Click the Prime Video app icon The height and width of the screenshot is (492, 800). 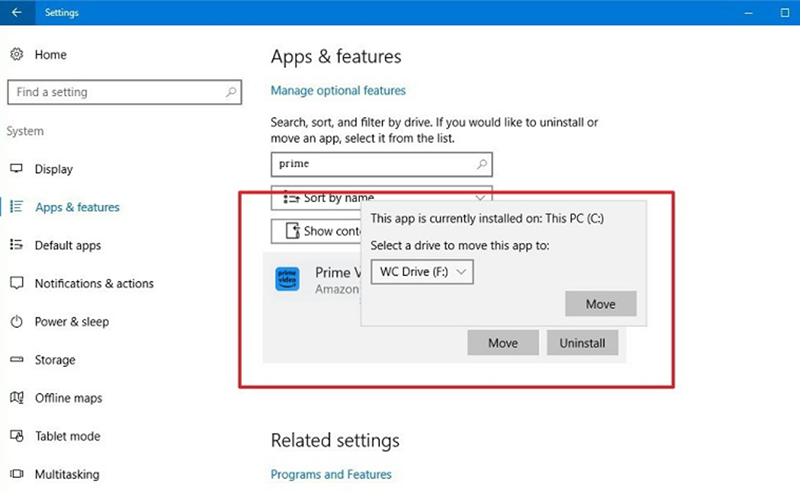[x=287, y=280]
